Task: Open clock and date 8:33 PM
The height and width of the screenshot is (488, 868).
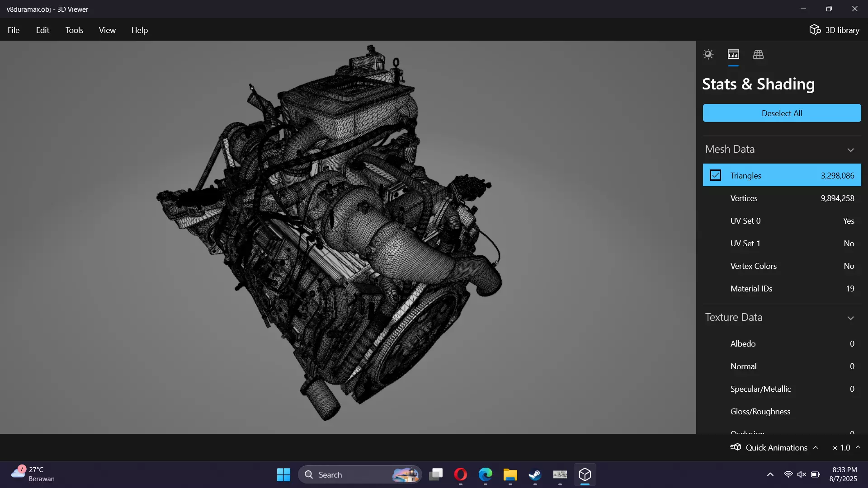Action: click(x=844, y=474)
